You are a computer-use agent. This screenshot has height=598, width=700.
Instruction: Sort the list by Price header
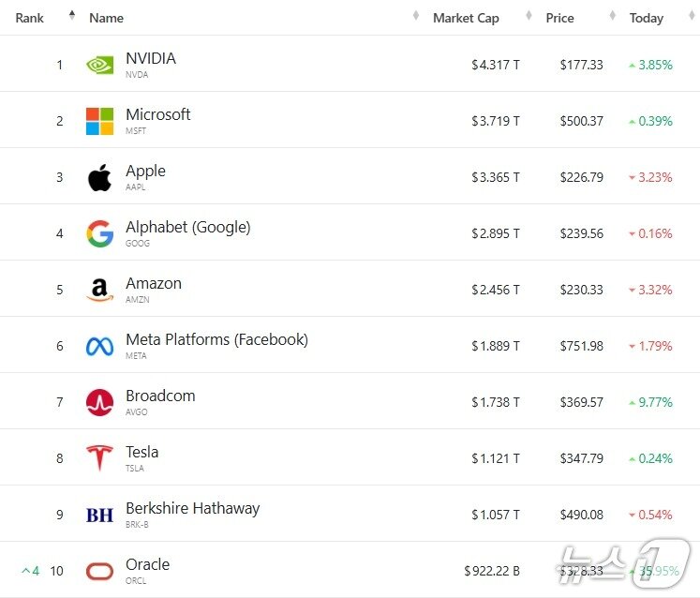click(559, 18)
